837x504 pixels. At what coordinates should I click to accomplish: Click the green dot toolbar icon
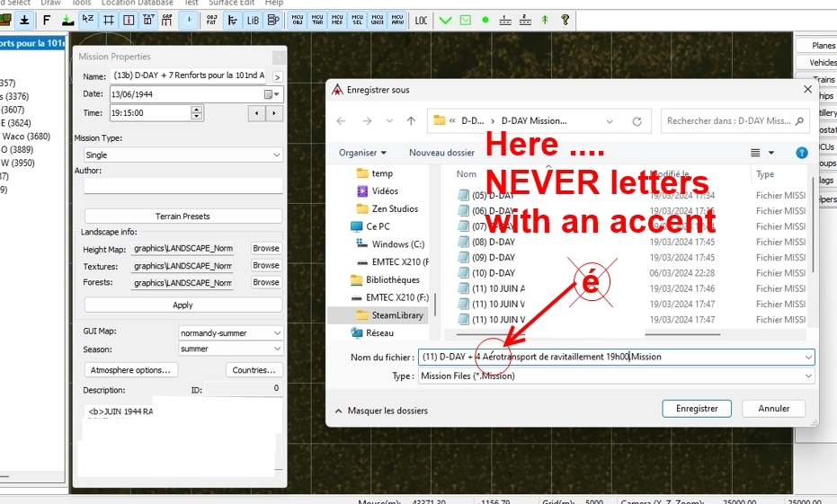pos(485,21)
